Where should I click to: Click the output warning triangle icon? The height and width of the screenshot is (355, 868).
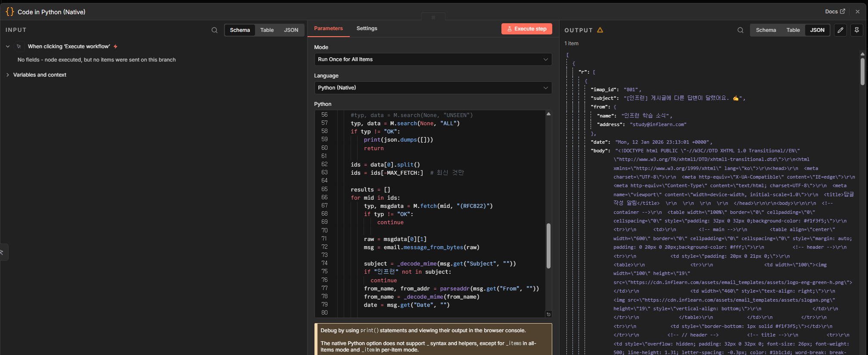click(x=600, y=30)
